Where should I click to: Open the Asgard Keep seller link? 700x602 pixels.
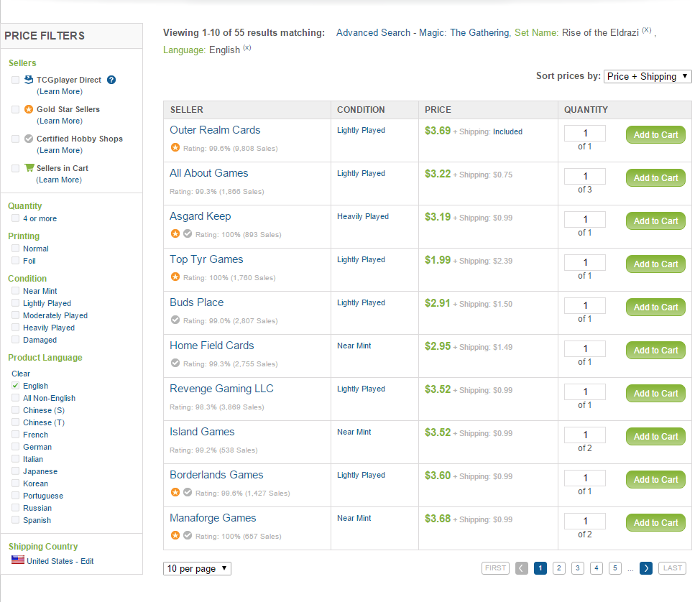(200, 216)
